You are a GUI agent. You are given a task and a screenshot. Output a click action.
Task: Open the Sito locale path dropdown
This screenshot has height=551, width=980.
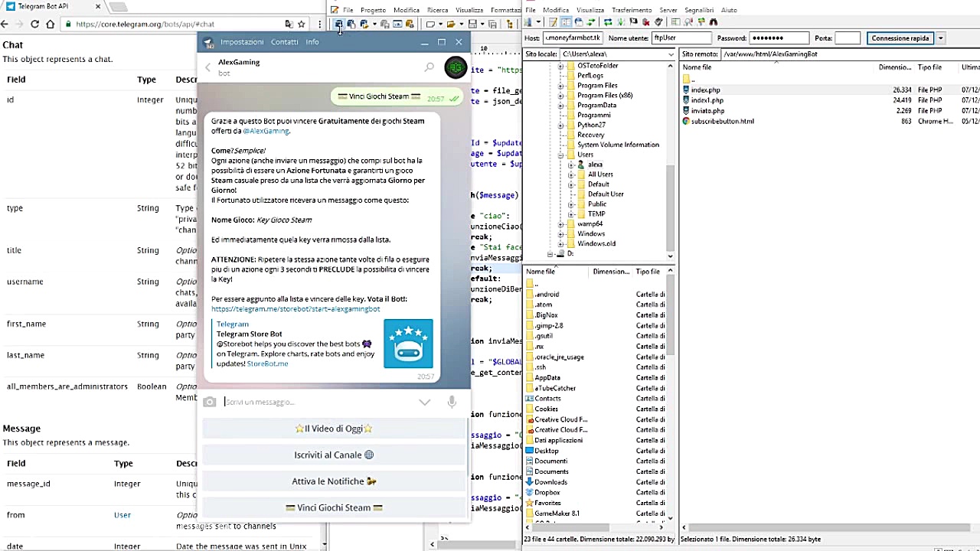671,54
